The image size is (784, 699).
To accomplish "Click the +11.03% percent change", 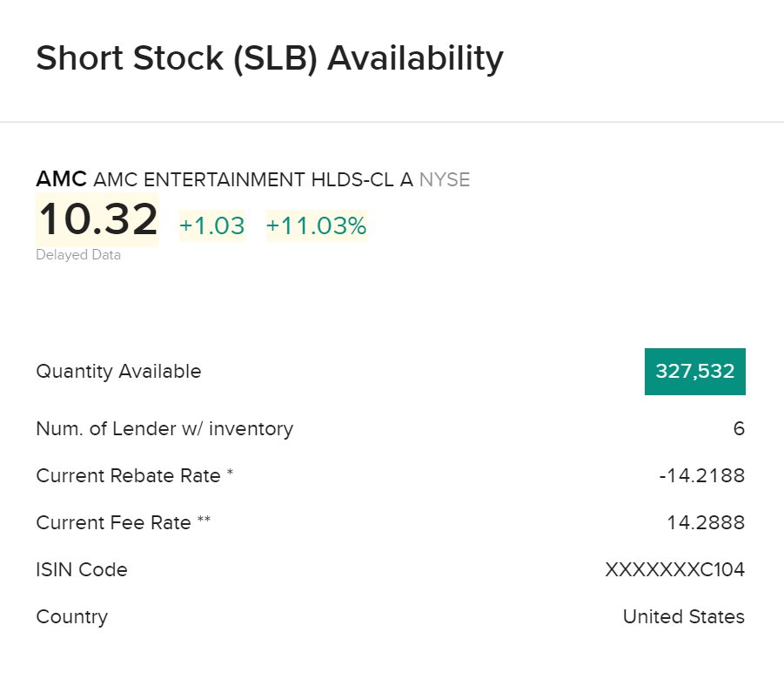I will click(x=316, y=226).
